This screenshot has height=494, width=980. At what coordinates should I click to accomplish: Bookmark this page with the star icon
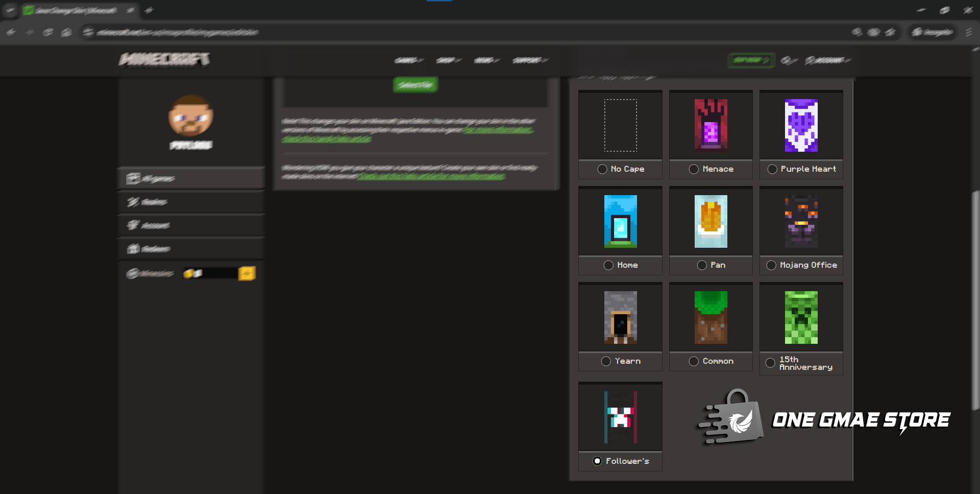coord(891,32)
